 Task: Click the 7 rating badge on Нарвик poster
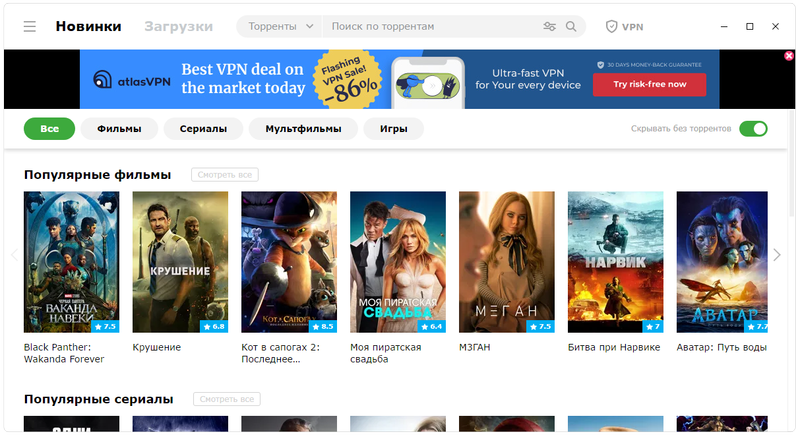pos(653,326)
